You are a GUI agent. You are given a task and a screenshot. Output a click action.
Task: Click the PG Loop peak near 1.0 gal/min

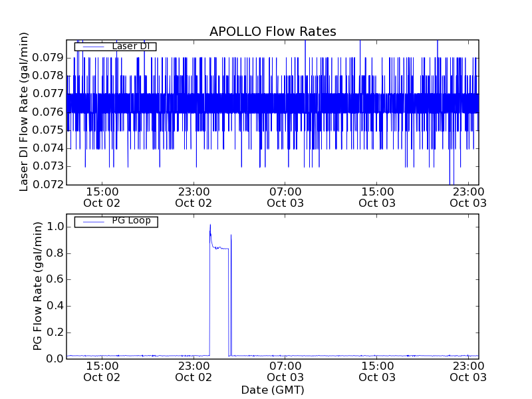pyautogui.click(x=210, y=225)
